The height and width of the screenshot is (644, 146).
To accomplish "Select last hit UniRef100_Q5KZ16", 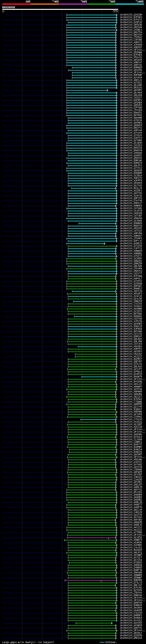I will 131,638.
